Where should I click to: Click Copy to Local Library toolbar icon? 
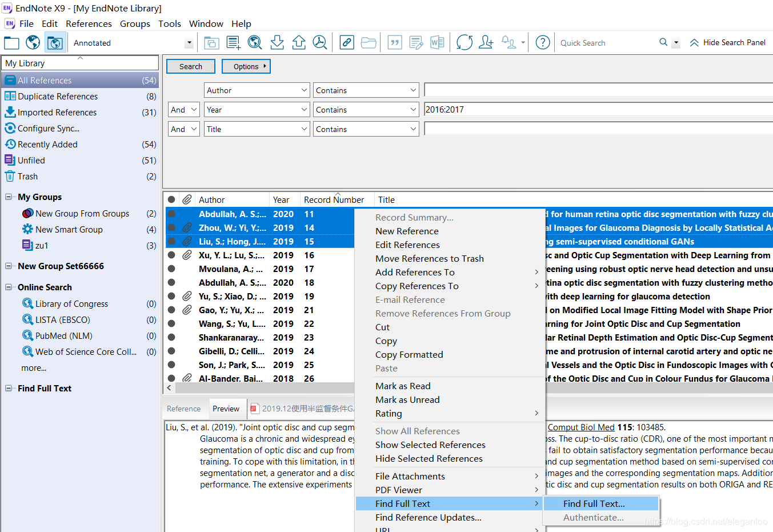(211, 43)
